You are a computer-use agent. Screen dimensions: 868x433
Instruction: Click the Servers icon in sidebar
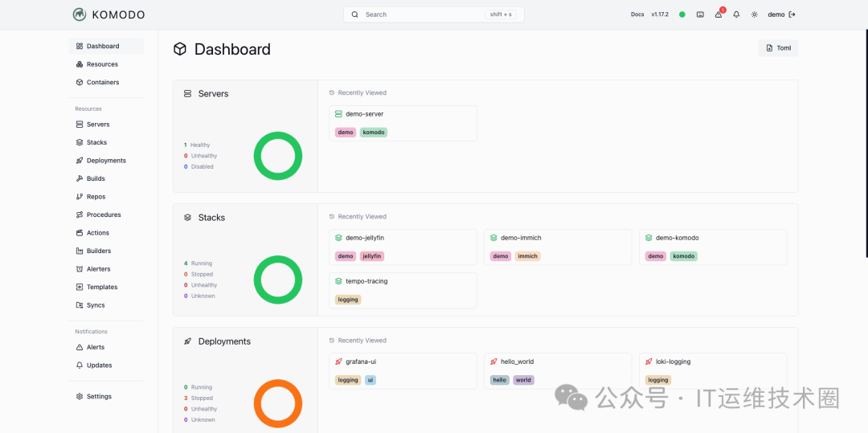79,125
